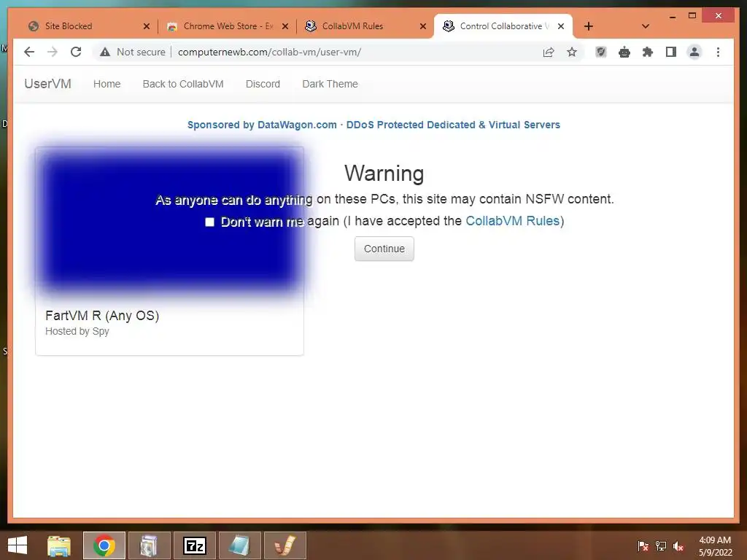Open the shield extension icon
The height and width of the screenshot is (560, 747).
click(601, 52)
